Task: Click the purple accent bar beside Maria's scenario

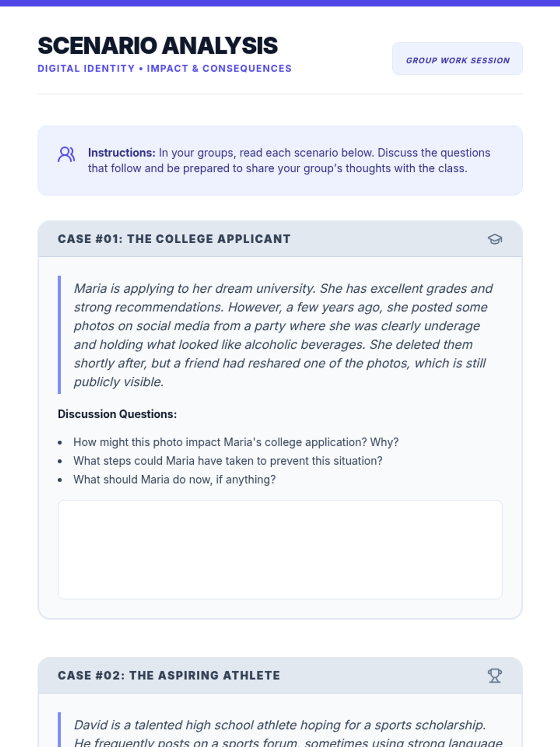Action: pos(59,335)
